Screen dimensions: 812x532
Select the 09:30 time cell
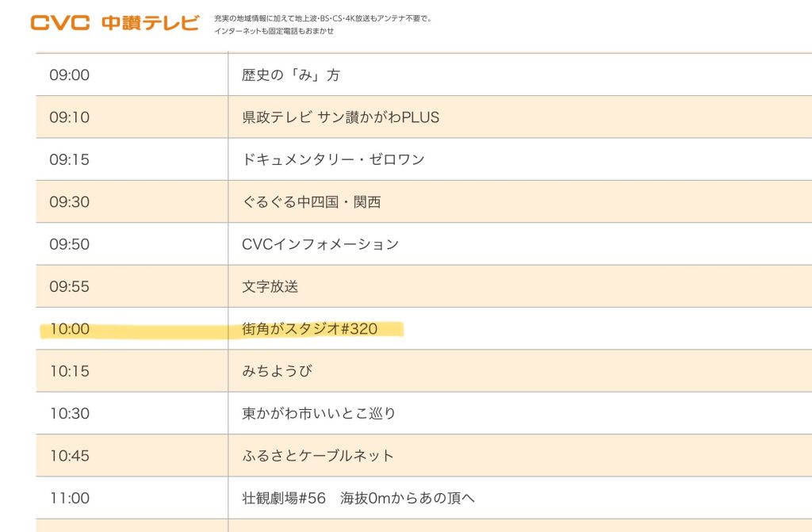click(x=70, y=202)
